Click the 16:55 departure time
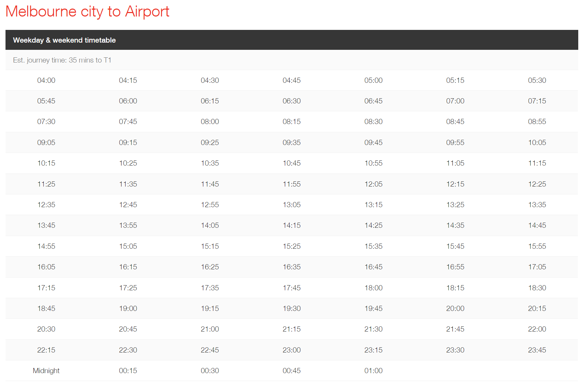581x392 pixels. coord(455,267)
